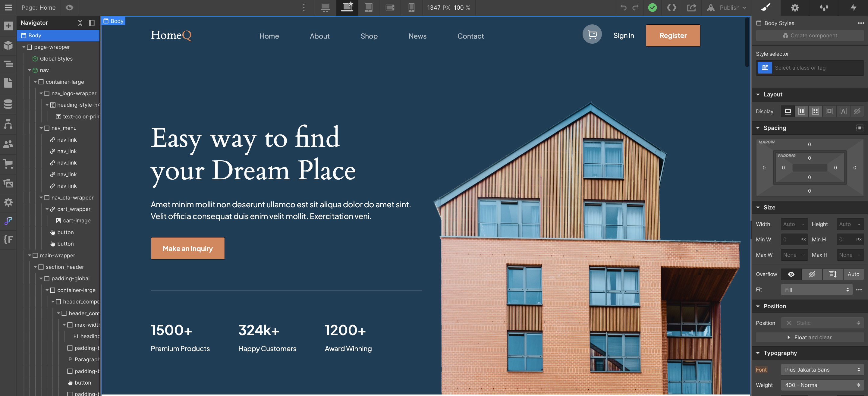
Task: Set overflow to visible eye option
Action: point(791,274)
